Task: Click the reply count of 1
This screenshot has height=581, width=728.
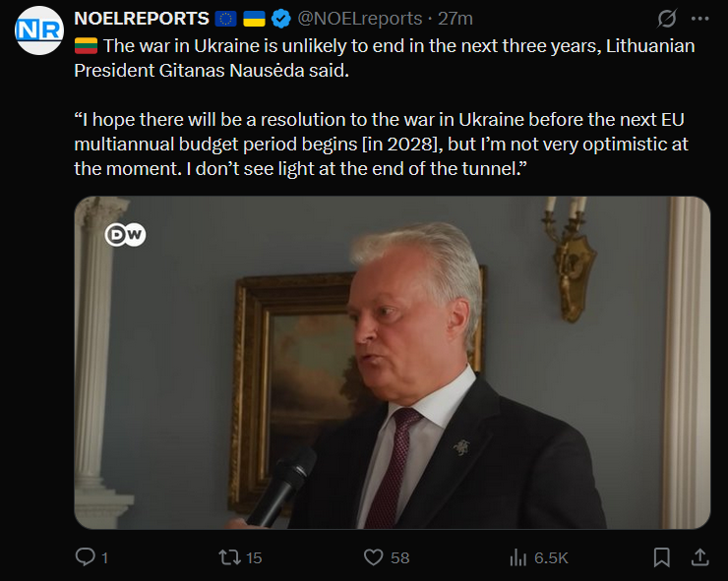Action: pos(104,557)
